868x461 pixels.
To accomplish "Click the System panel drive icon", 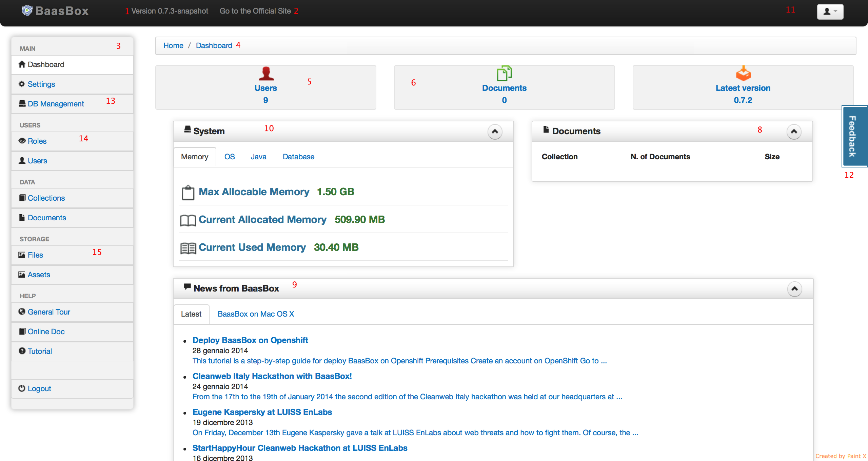I will point(188,129).
